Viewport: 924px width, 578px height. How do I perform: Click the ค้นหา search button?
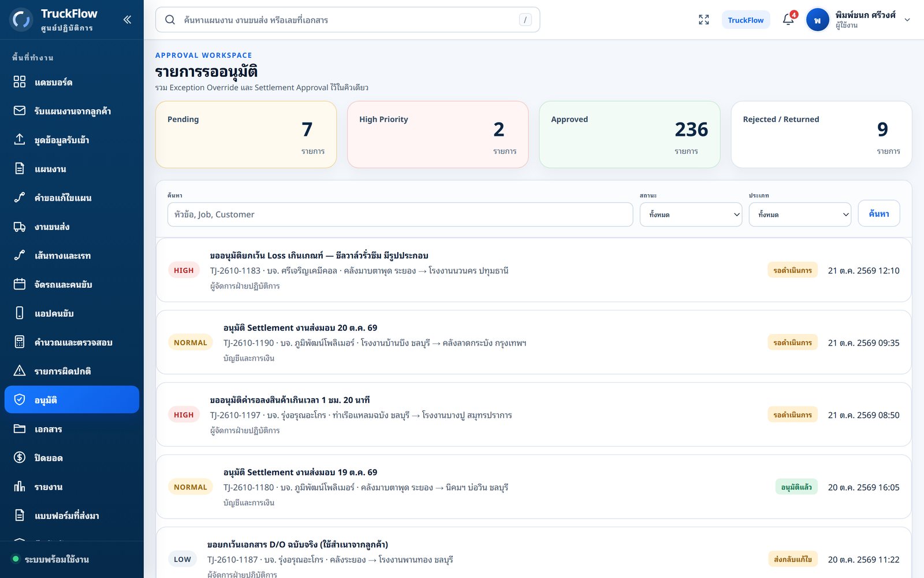coord(879,213)
